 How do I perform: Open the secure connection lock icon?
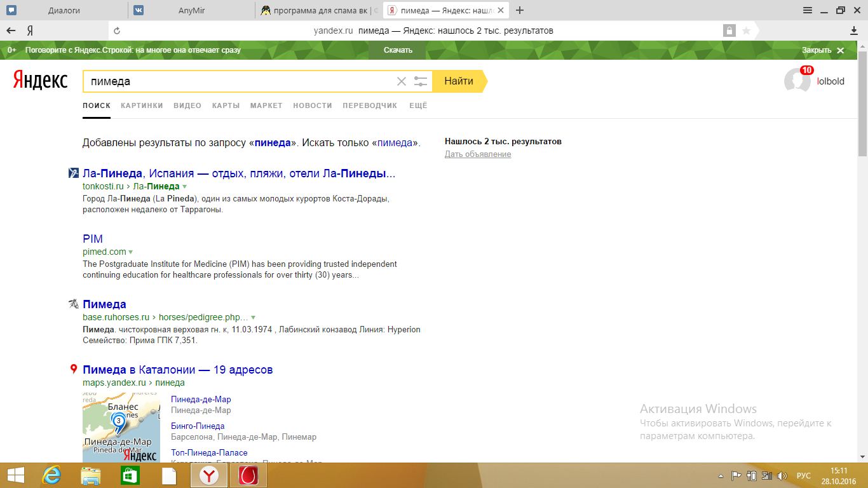click(729, 30)
